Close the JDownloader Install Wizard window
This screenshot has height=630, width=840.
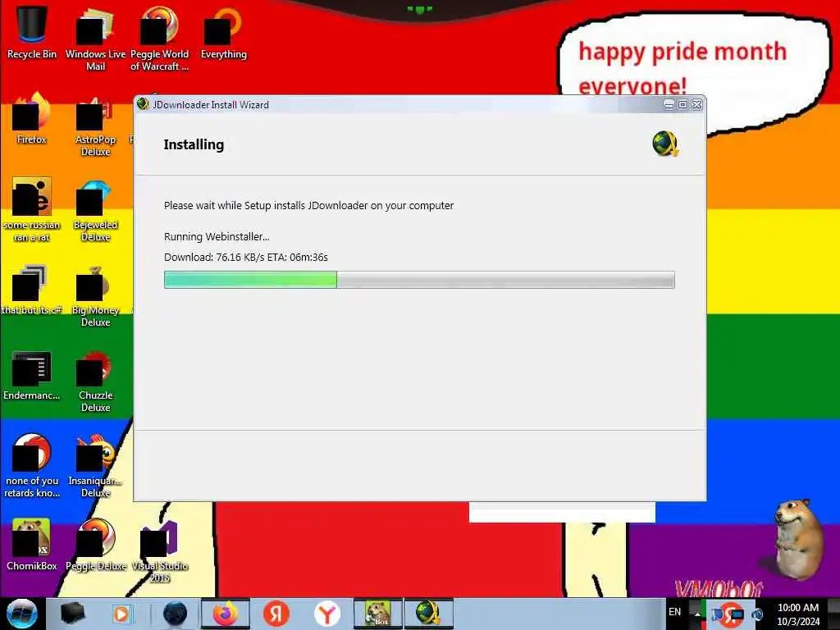coord(696,104)
